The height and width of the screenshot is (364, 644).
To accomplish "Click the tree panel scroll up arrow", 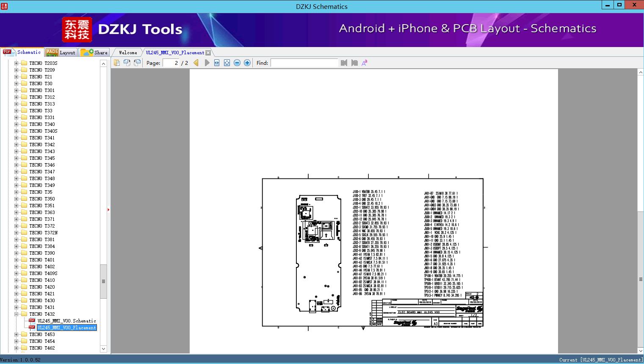I will pyautogui.click(x=103, y=64).
